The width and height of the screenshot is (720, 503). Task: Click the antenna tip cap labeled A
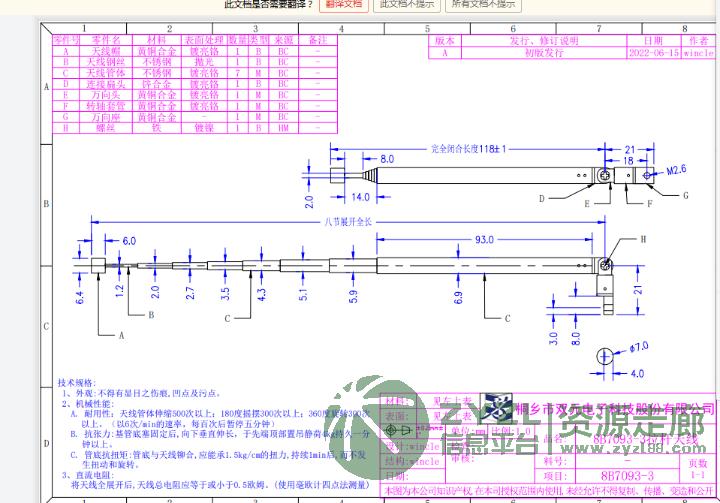(x=100, y=265)
